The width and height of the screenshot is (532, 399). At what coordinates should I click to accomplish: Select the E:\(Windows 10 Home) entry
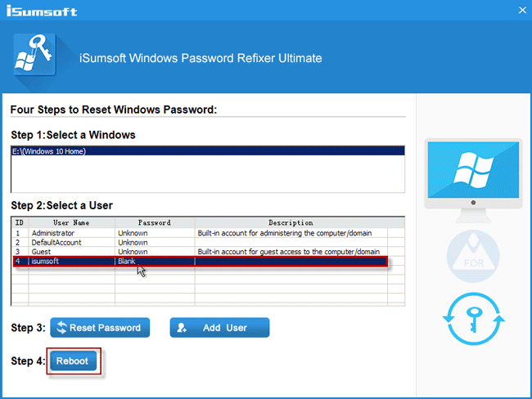coord(208,151)
